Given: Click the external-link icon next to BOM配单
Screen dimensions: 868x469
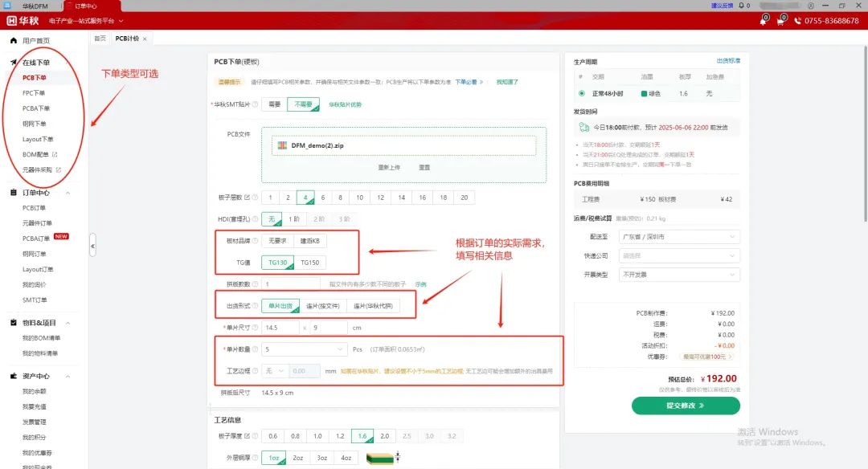Looking at the screenshot, I should 55,154.
